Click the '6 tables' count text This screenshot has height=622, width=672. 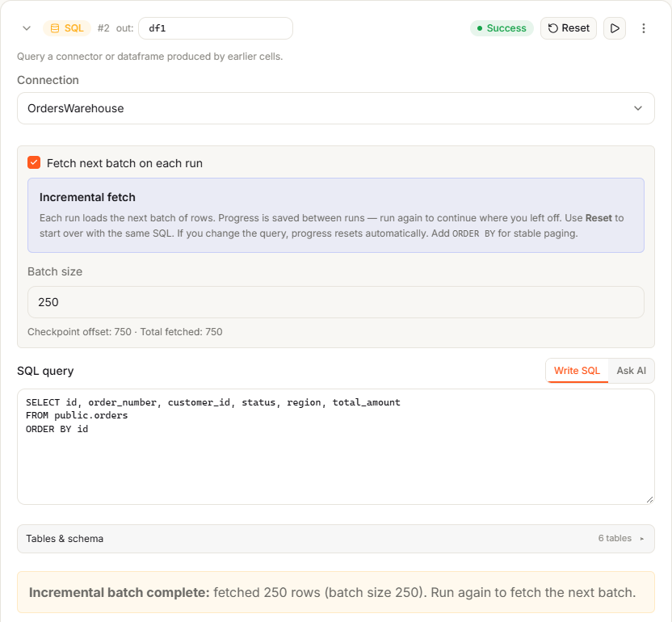tap(615, 539)
